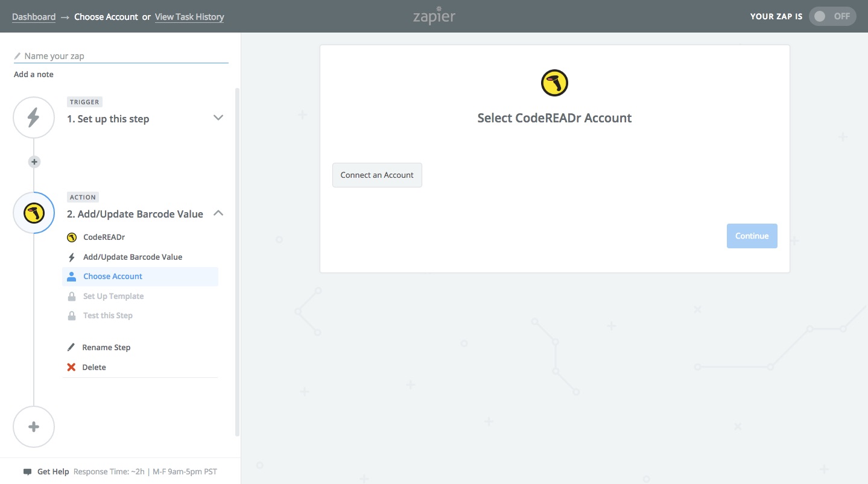Click the '2. Add/Update Barcode Value' title
The width and height of the screenshot is (868, 484).
click(x=135, y=214)
